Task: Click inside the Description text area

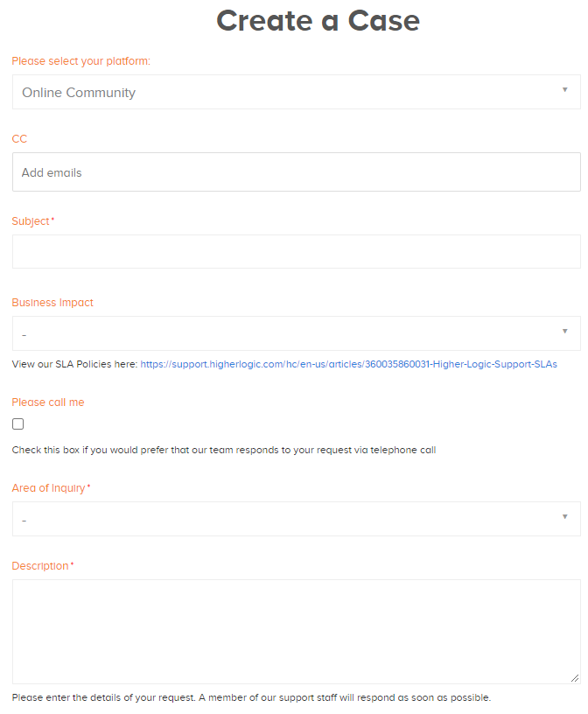Action: tap(296, 632)
